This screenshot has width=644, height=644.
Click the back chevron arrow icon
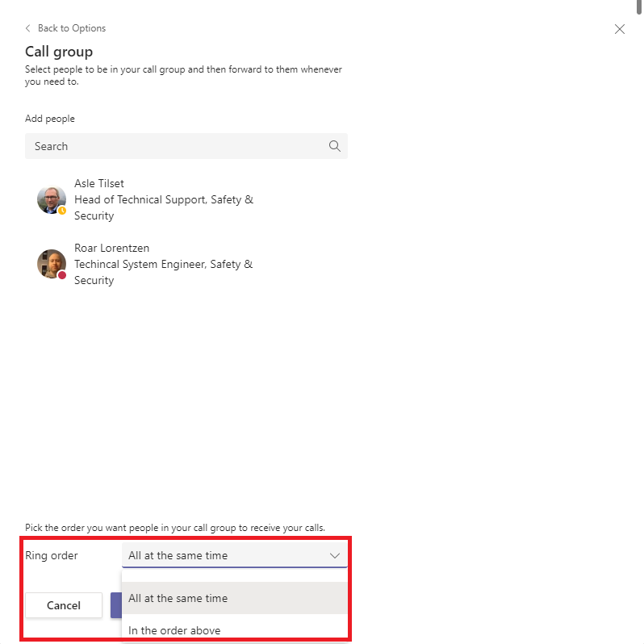click(28, 28)
